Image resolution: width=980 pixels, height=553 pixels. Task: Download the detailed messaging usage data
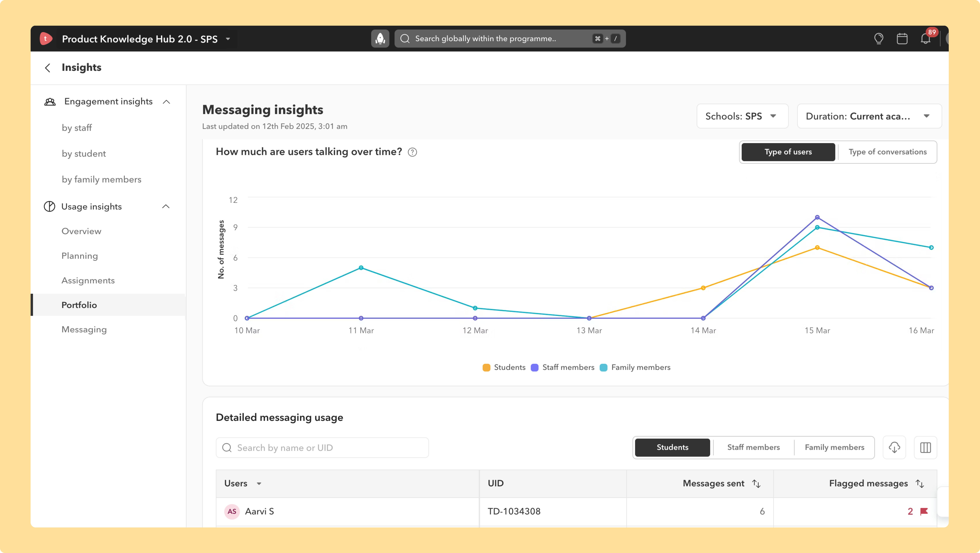click(x=894, y=448)
